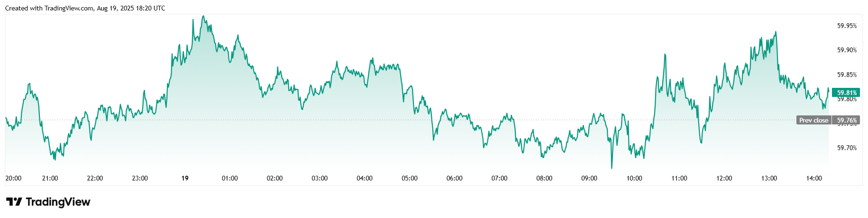Select the 59.90% price scale label
The image size is (868, 218).
coord(847,50)
